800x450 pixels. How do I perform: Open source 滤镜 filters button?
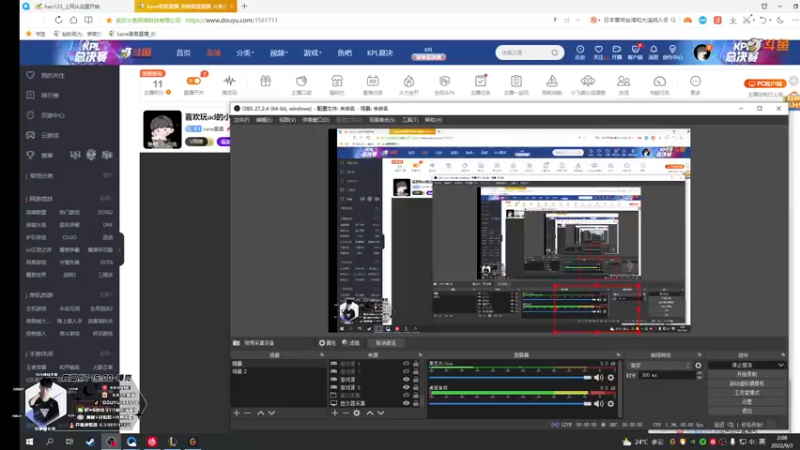(351, 343)
